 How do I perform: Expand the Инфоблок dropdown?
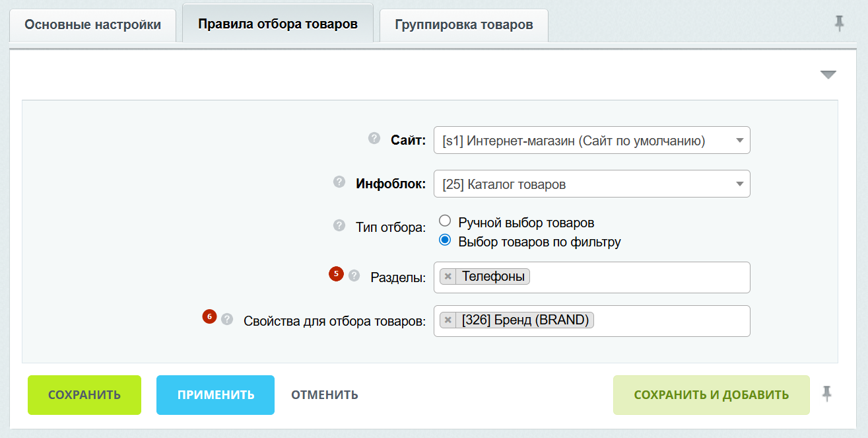(591, 184)
